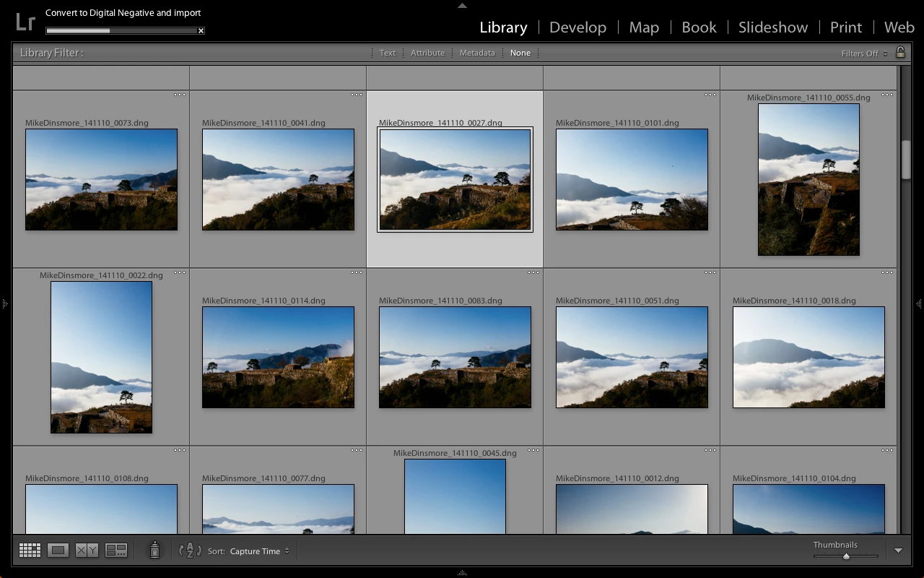Open the Capture Time sort dropdown

click(259, 551)
